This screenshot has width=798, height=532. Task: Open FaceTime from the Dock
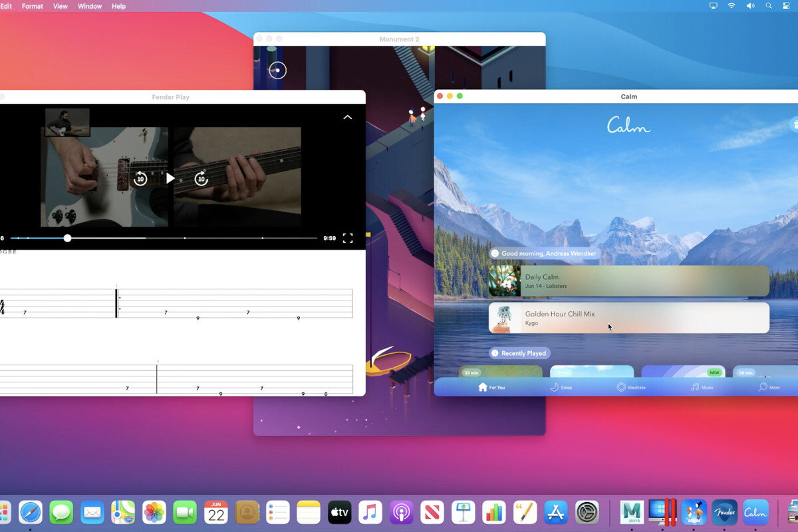[185, 512]
